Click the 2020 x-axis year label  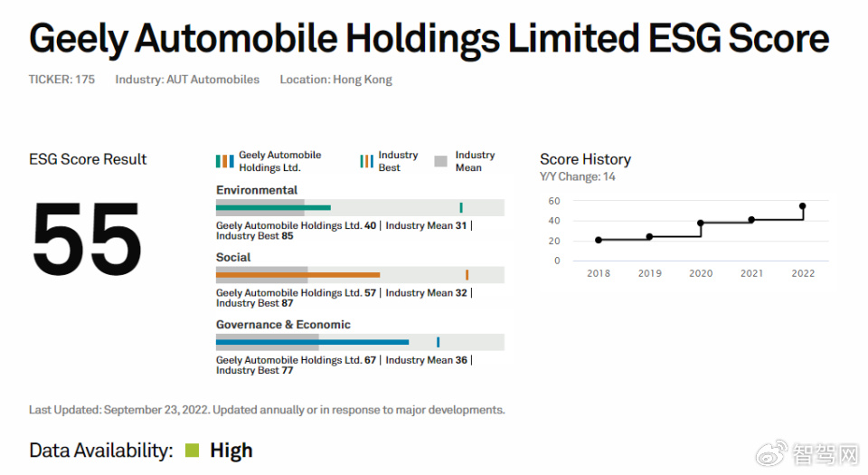701,273
